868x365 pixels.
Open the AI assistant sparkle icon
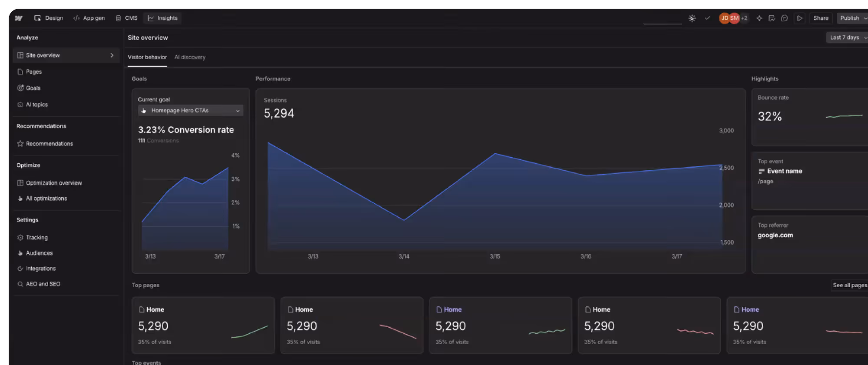coord(759,18)
